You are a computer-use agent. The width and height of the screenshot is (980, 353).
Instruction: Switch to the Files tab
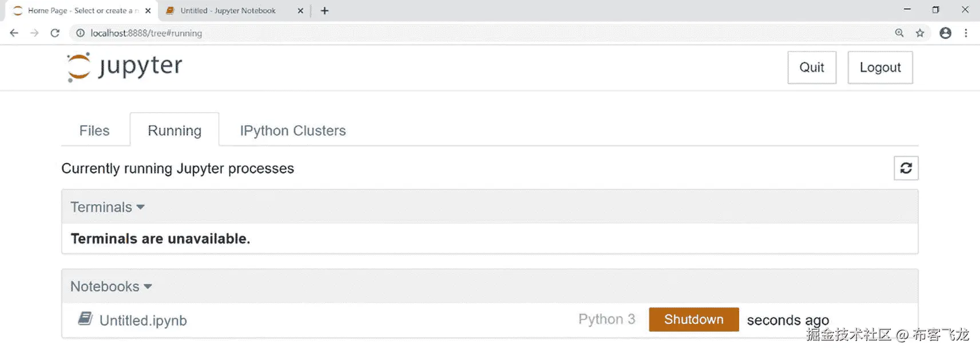(94, 130)
